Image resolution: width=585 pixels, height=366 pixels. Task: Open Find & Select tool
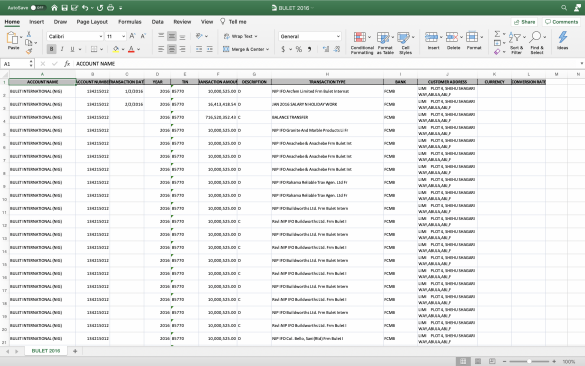point(535,37)
